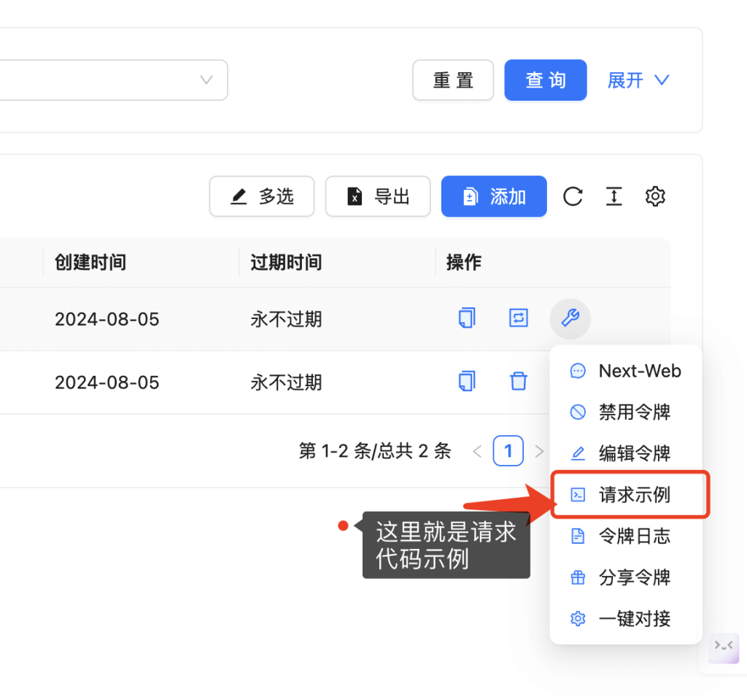This screenshot has width=747, height=700.
Task: Open the wrench action menu on the first token
Action: (x=570, y=319)
